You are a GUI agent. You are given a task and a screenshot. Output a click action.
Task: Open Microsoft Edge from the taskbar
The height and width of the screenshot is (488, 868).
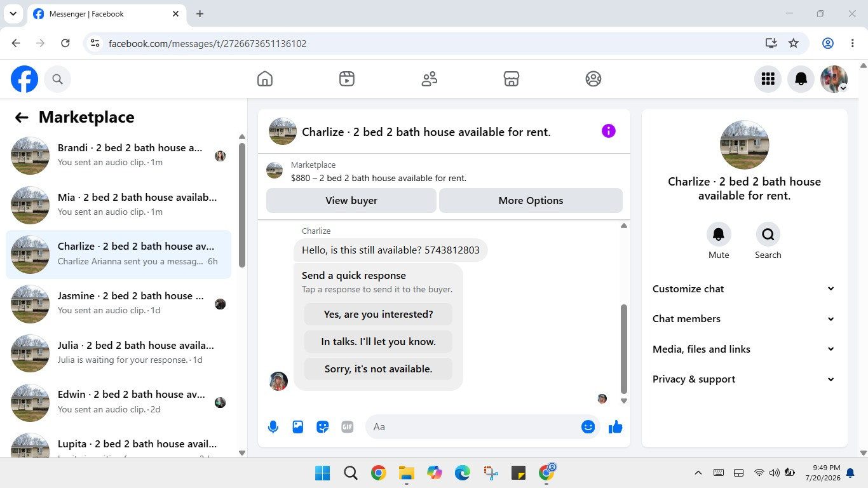[x=463, y=473]
